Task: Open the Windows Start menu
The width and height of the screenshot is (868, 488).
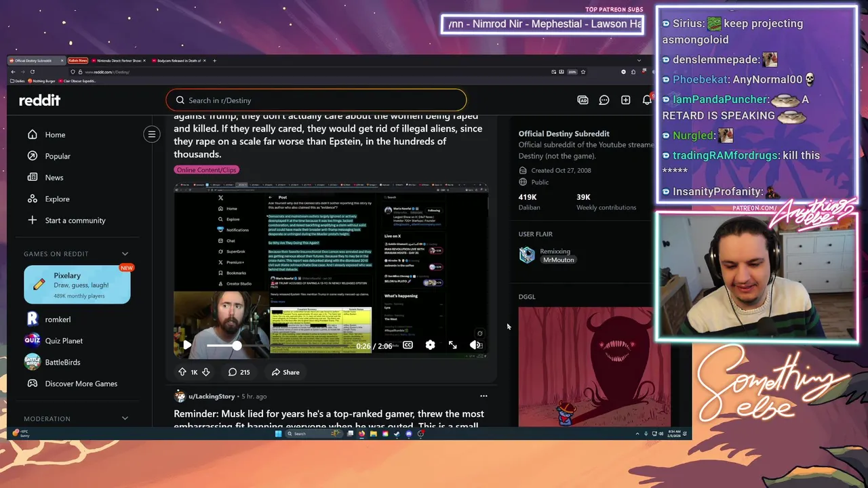Action: coord(278,434)
